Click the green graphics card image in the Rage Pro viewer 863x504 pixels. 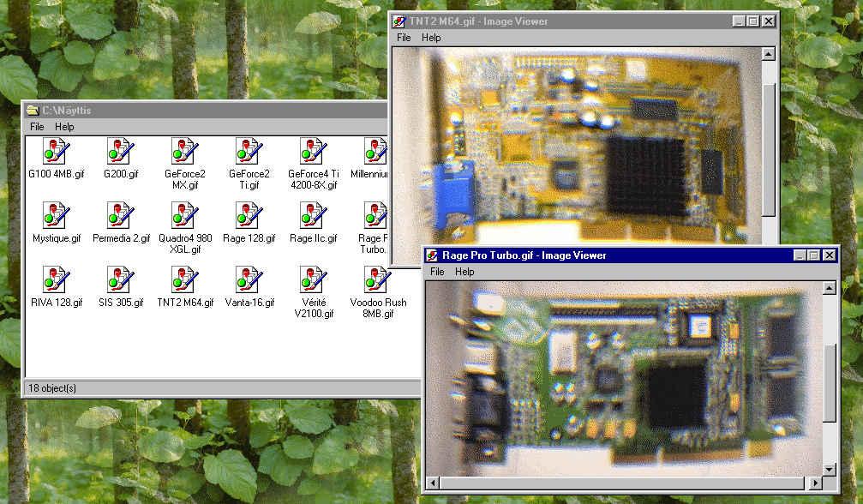tap(624, 379)
